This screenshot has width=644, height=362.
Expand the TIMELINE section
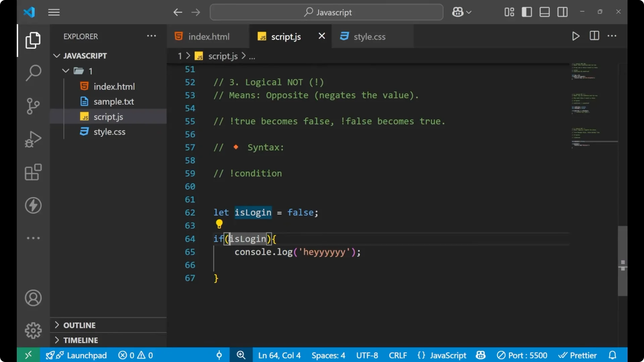pyautogui.click(x=80, y=340)
